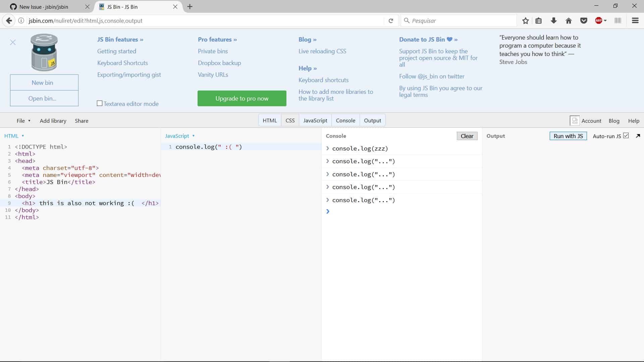
Task: Open Follow @js_bin on twitter link
Action: (x=432, y=76)
